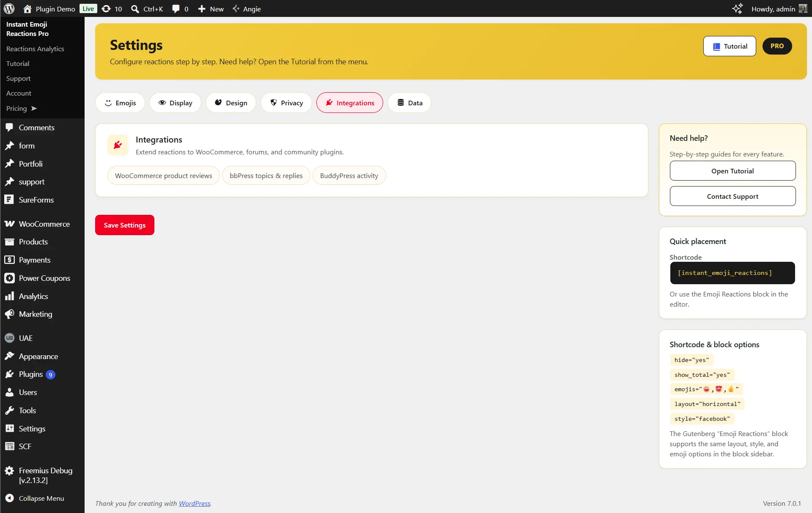Image resolution: width=812 pixels, height=513 pixels.
Task: Click show_total="yes" option code
Action: [x=702, y=375]
